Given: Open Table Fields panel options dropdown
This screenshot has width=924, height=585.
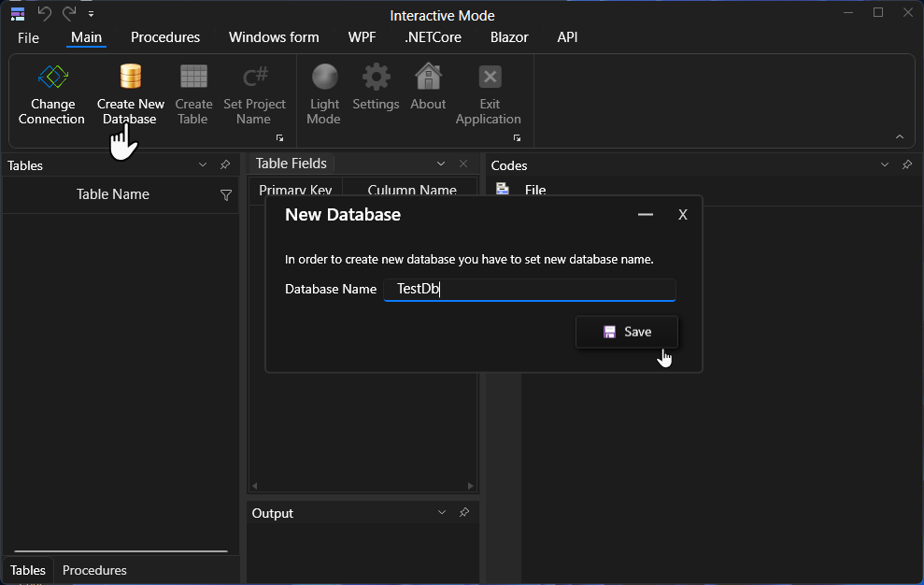Looking at the screenshot, I should 441,164.
